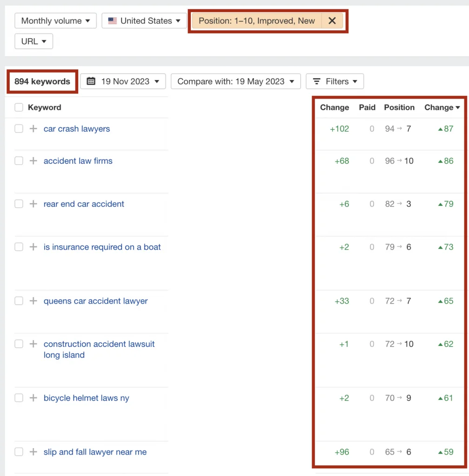Toggle the select-all Keyword header checkbox
The height and width of the screenshot is (476, 469).
click(19, 107)
